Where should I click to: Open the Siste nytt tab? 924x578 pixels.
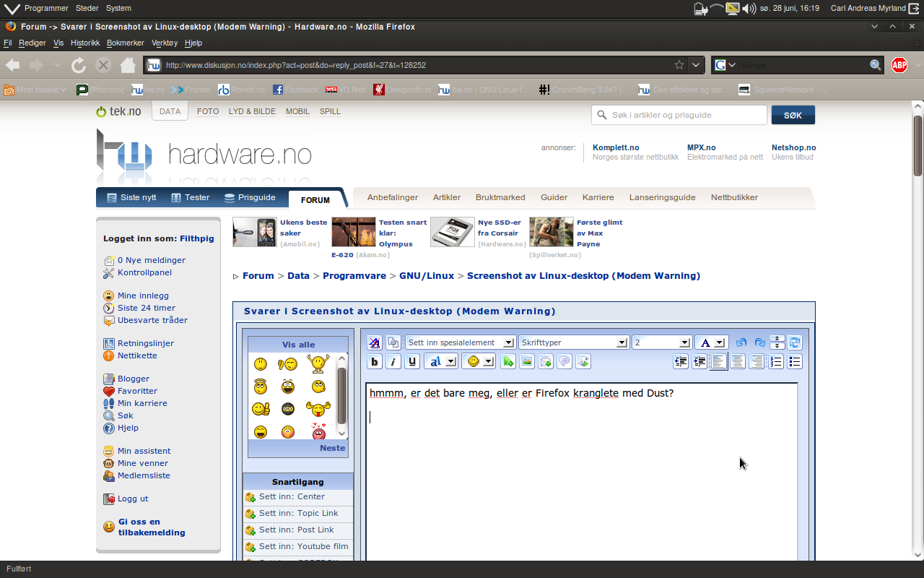pyautogui.click(x=131, y=197)
